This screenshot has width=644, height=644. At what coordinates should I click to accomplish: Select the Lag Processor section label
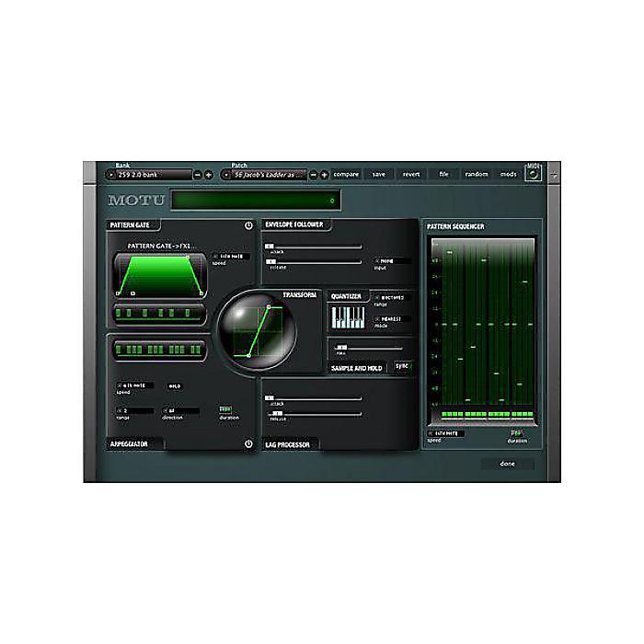[x=289, y=444]
